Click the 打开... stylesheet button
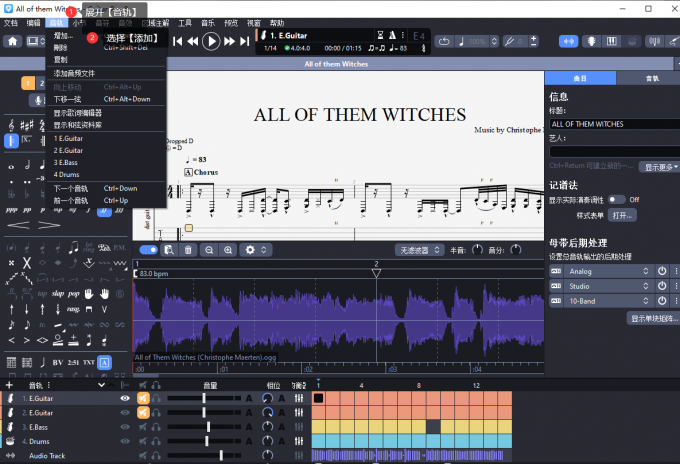This screenshot has width=680, height=464. [x=622, y=215]
